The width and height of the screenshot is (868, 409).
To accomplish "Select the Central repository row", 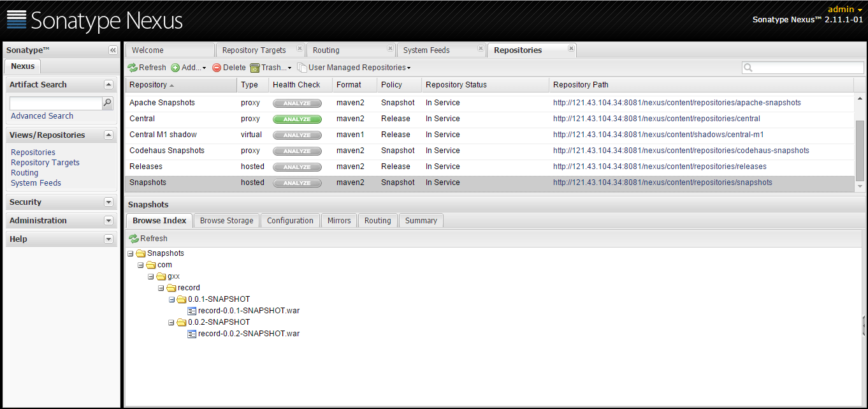I will 489,119.
